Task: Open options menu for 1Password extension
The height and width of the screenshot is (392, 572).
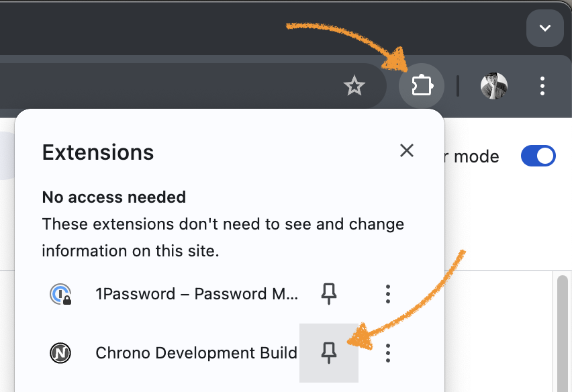Action: [x=387, y=293]
